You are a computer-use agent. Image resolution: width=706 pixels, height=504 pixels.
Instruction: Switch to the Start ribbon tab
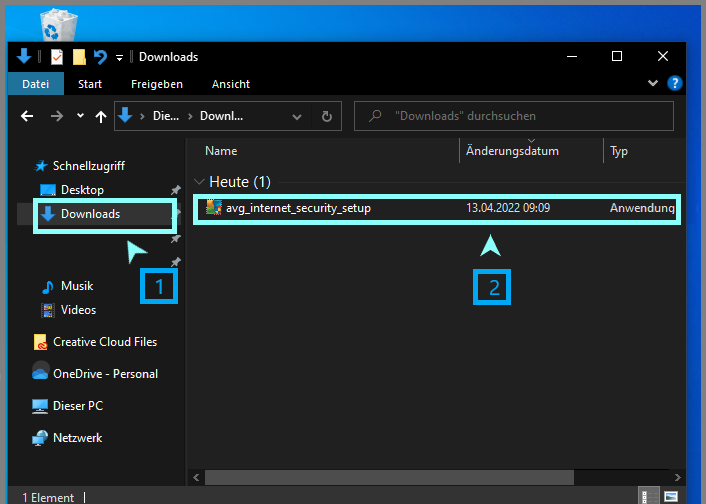tap(90, 84)
